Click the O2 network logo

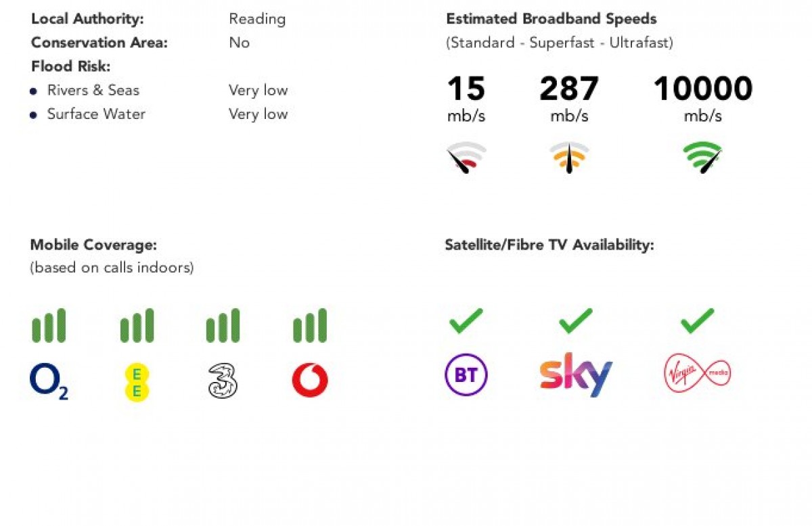pos(49,381)
